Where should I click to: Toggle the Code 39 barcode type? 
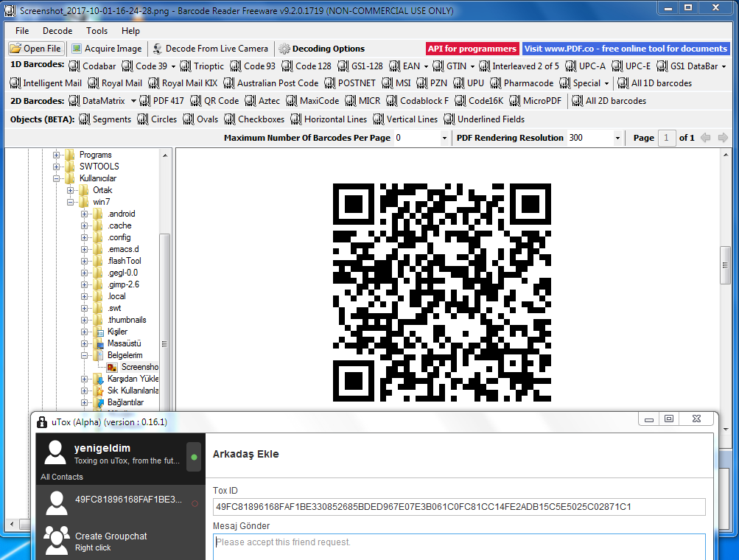[144, 66]
